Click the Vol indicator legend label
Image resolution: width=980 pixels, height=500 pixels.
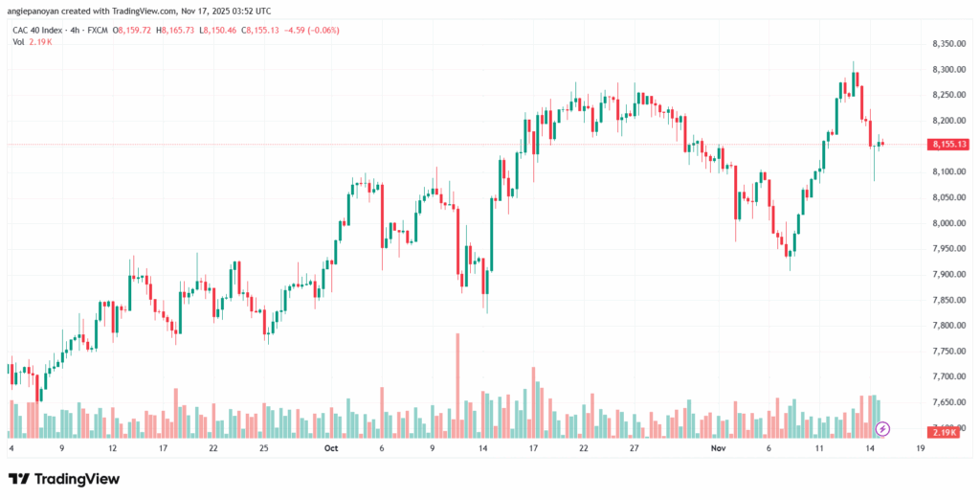click(18, 42)
